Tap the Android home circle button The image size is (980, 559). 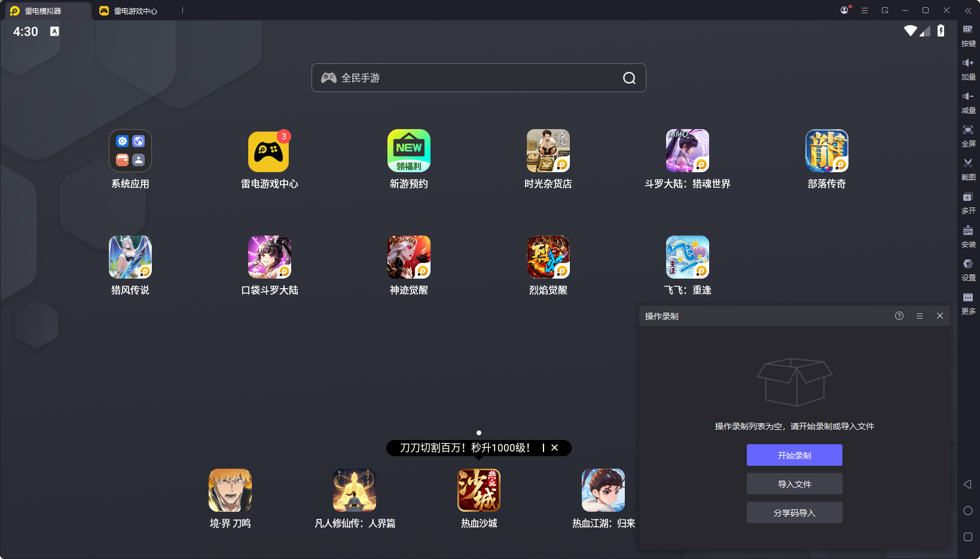[x=968, y=511]
